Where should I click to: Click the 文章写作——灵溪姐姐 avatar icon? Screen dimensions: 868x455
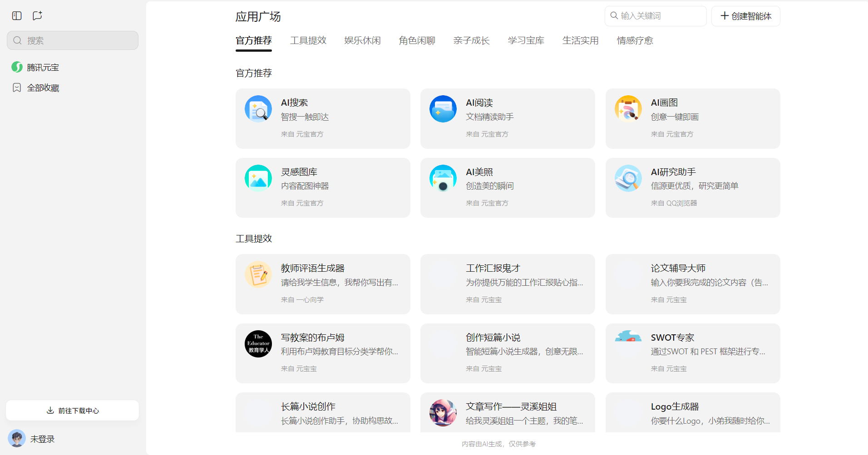pyautogui.click(x=443, y=412)
